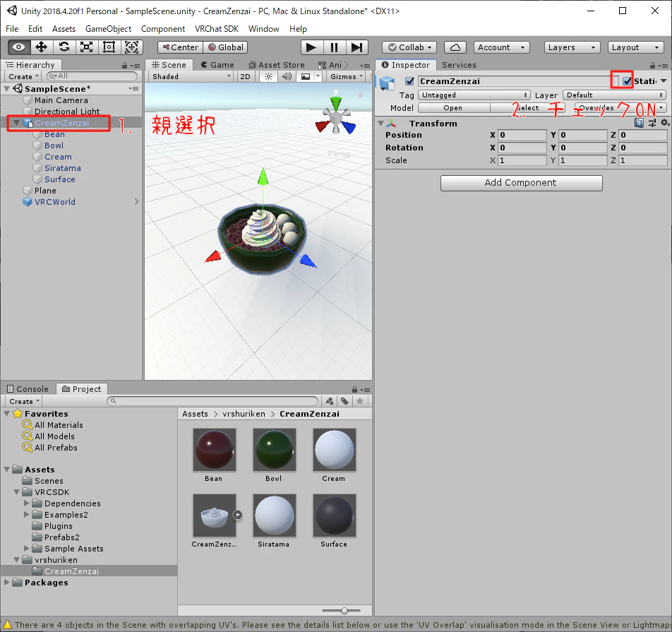This screenshot has height=632, width=672.
Task: Click search by type icon in Project
Action: [330, 401]
